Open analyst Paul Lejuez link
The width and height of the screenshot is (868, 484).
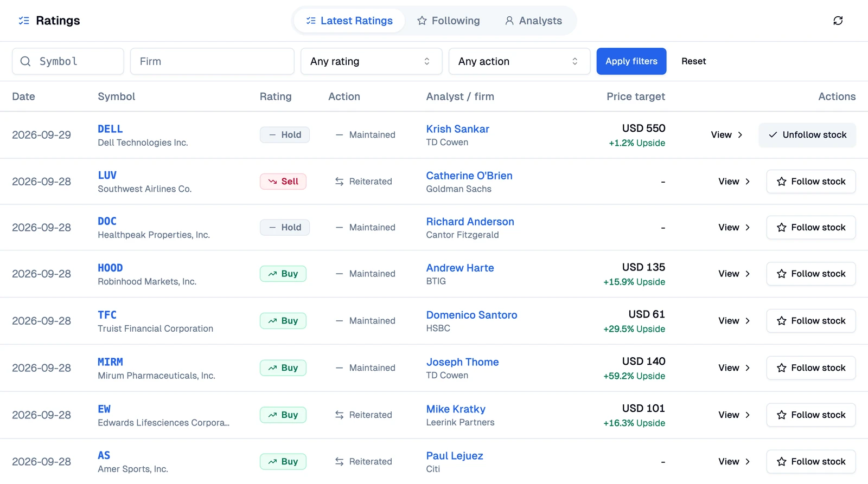click(x=455, y=456)
